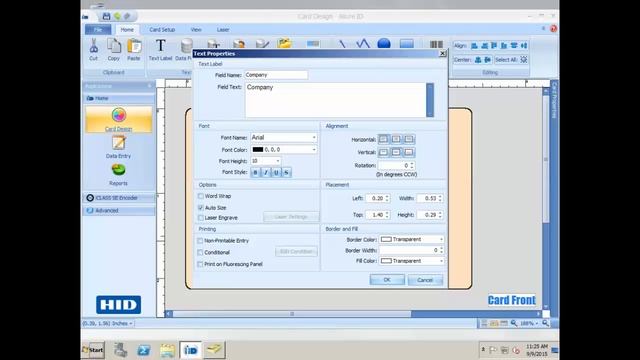640x360 pixels.
Task: Click OK in Text Properties dialog
Action: (x=387, y=280)
